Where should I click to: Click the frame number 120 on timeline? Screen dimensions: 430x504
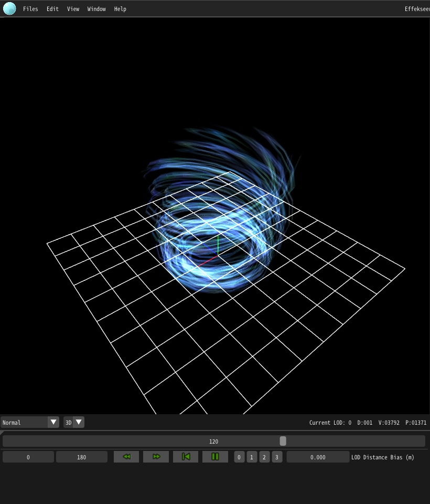213,442
